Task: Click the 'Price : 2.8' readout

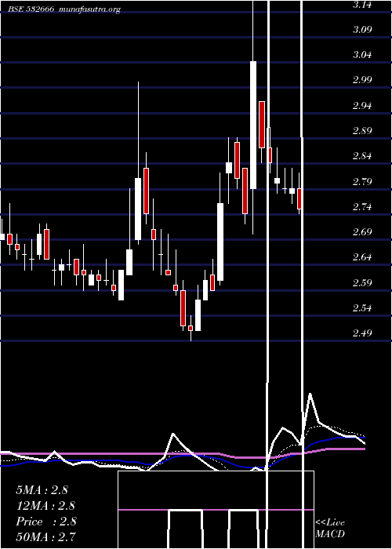Action: coord(46,522)
